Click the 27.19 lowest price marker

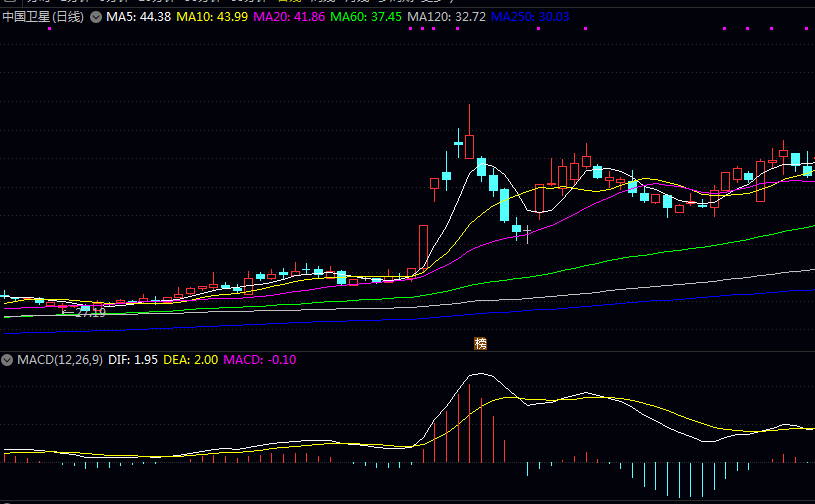click(90, 313)
